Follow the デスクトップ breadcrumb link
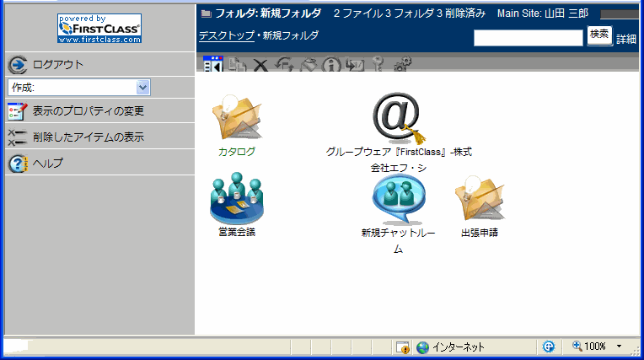The width and height of the screenshot is (644, 360). tap(225, 35)
